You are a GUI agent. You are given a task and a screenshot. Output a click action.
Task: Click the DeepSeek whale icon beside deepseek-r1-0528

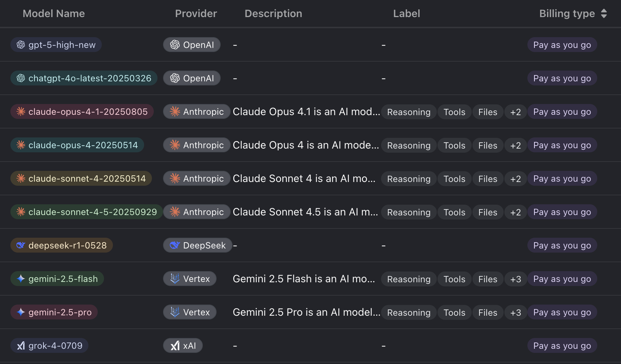click(21, 246)
